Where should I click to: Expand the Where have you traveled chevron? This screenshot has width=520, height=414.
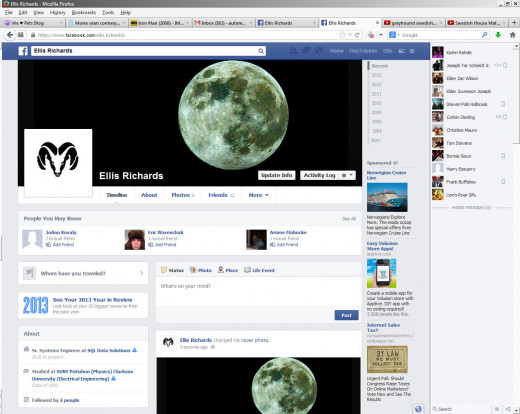tap(142, 273)
